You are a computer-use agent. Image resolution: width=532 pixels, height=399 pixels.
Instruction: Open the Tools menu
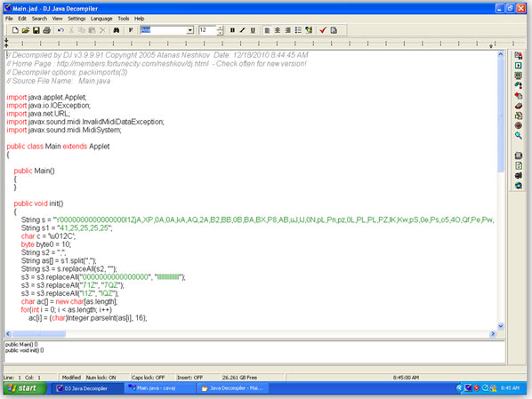pos(123,19)
